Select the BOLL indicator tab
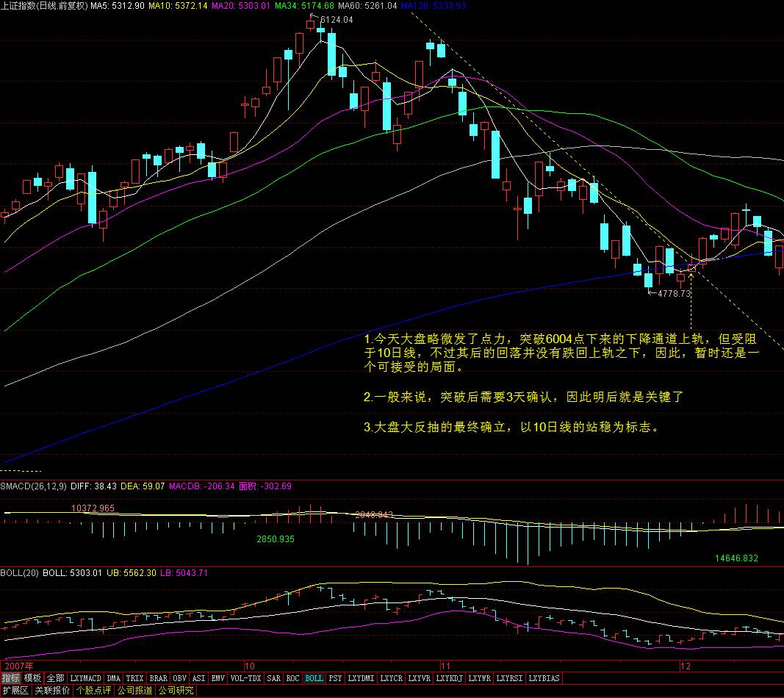784x698 pixels. (x=314, y=678)
